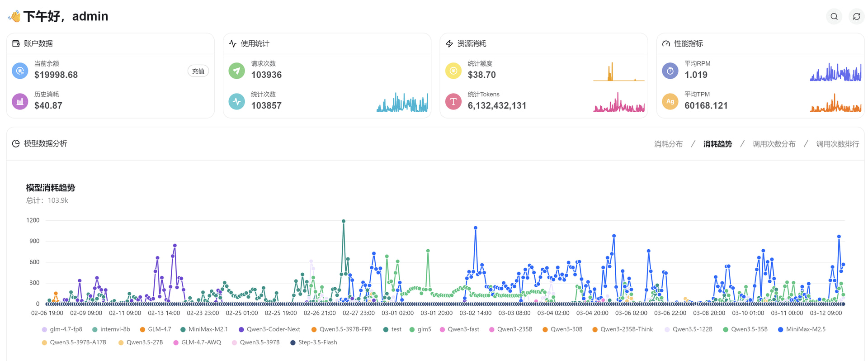Click the blue current balance icon
Viewport: 868px width, 361px height.
pos(20,71)
